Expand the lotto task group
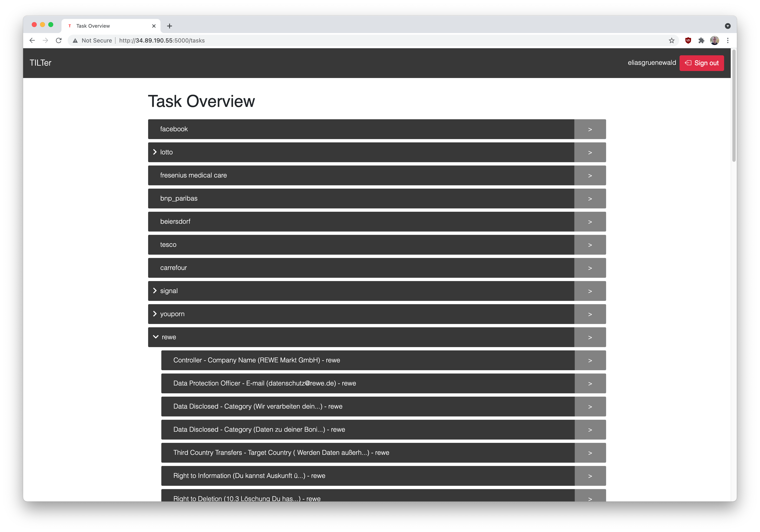Screen dimensions: 760x532 click(x=155, y=152)
